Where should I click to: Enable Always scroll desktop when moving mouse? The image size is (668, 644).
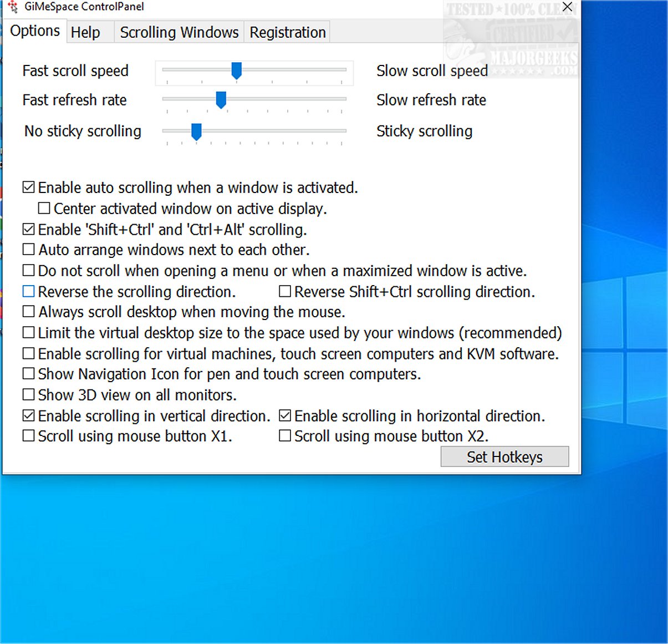click(x=28, y=312)
